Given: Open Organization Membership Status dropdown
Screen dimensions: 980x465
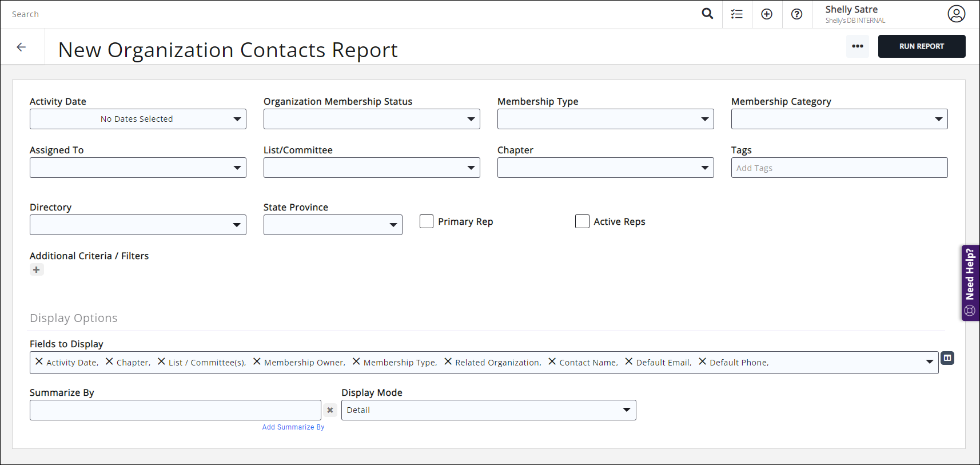Looking at the screenshot, I should [x=372, y=119].
